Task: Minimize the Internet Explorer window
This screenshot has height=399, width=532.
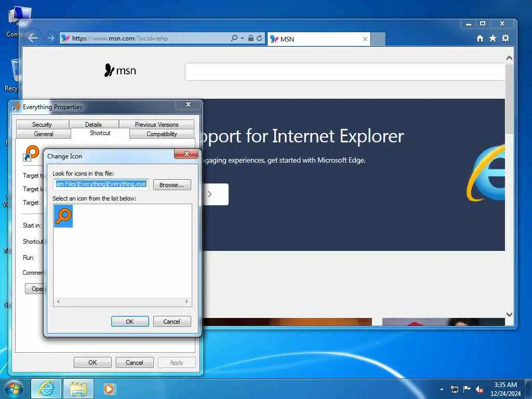Action: point(469,24)
